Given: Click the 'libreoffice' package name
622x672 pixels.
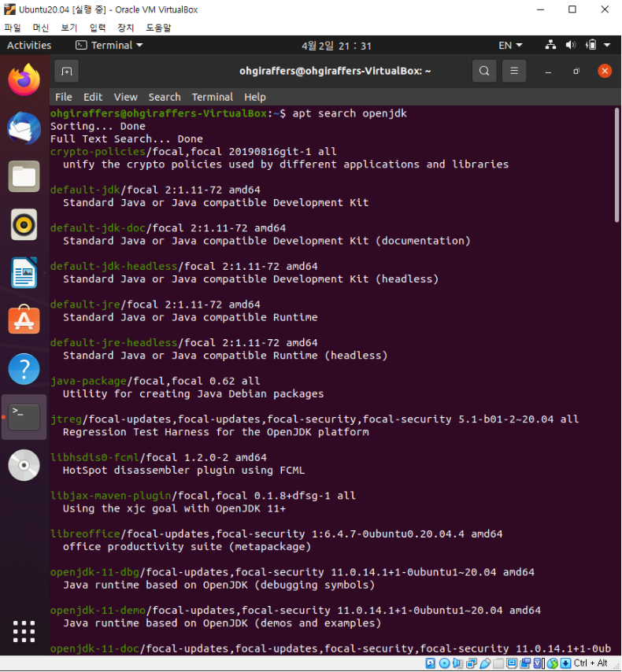Looking at the screenshot, I should (85, 534).
